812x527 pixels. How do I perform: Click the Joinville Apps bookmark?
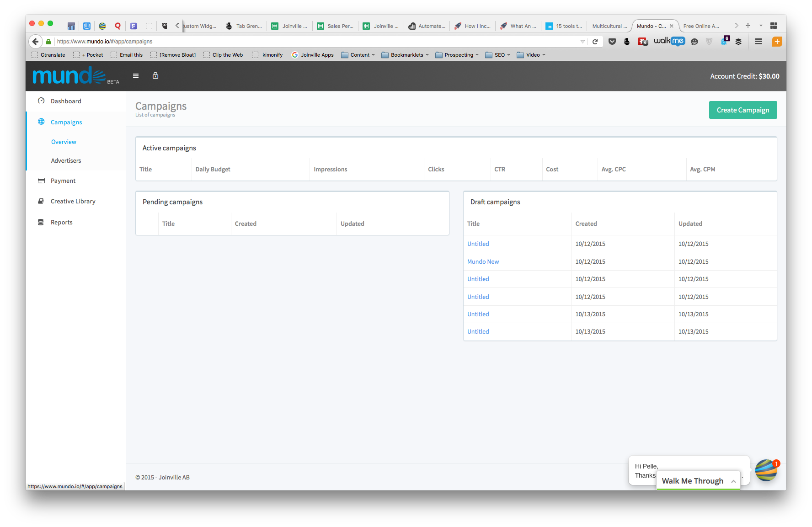313,55
